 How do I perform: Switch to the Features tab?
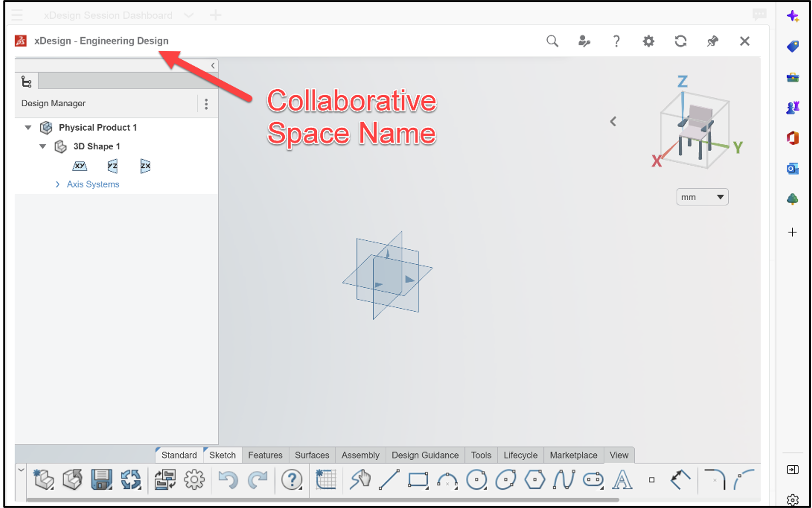pyautogui.click(x=265, y=455)
